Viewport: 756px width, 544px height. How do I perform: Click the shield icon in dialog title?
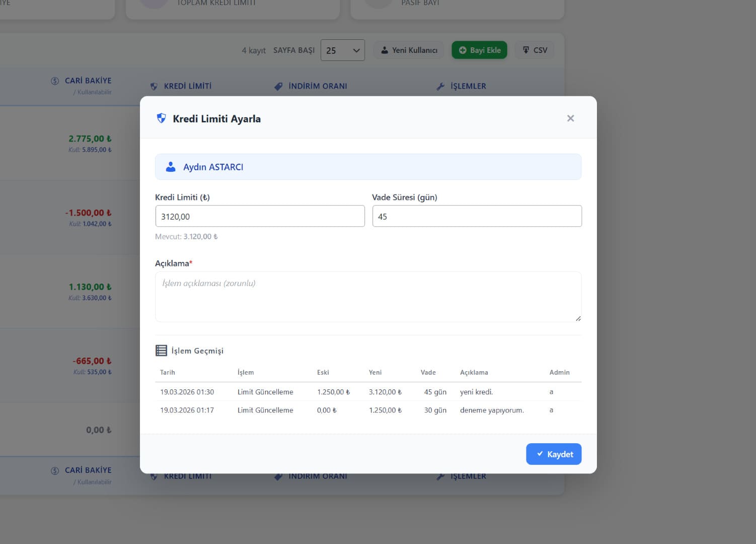click(161, 118)
